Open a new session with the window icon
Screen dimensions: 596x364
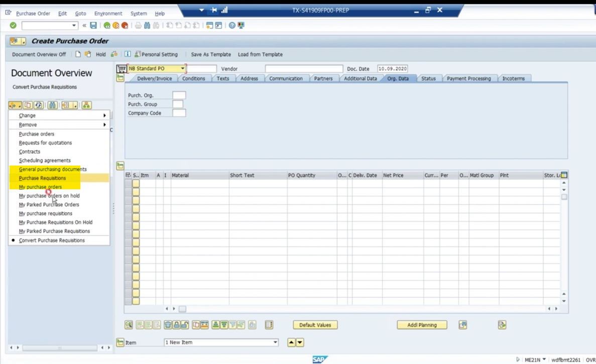click(209, 26)
